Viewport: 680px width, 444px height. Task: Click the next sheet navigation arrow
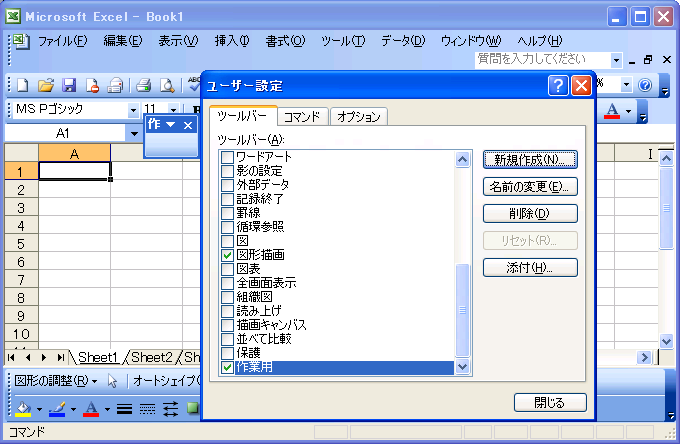(x=44, y=357)
